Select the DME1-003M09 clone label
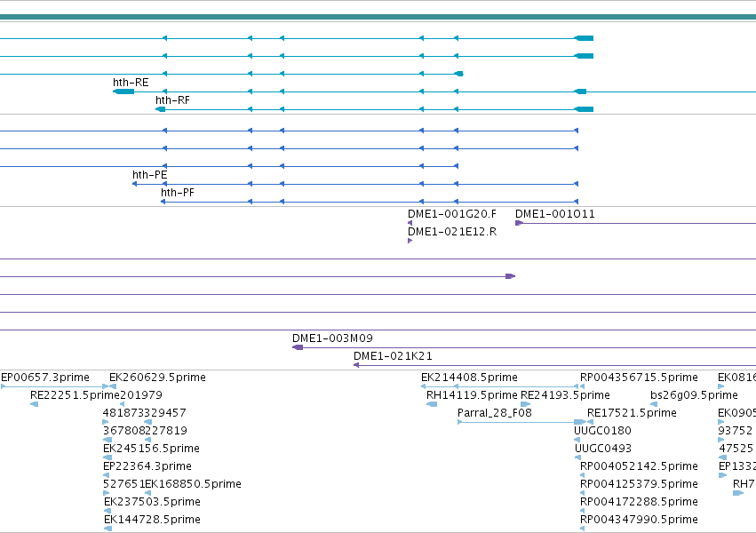756x533 pixels. pos(332,338)
